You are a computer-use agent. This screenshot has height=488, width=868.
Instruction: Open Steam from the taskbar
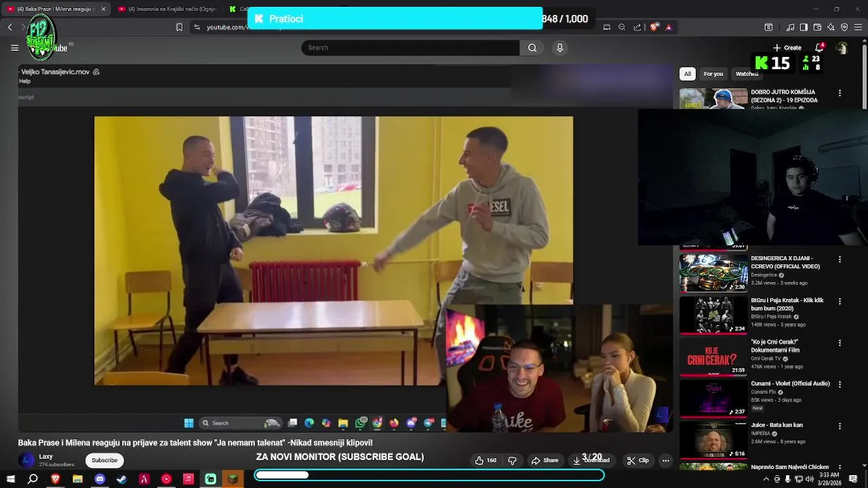(121, 479)
